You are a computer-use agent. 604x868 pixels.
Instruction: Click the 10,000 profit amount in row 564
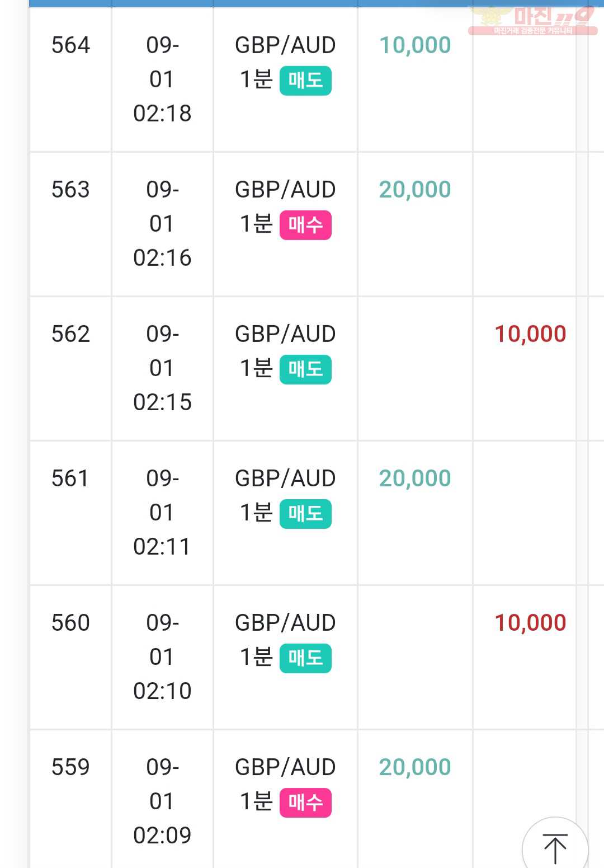point(415,45)
